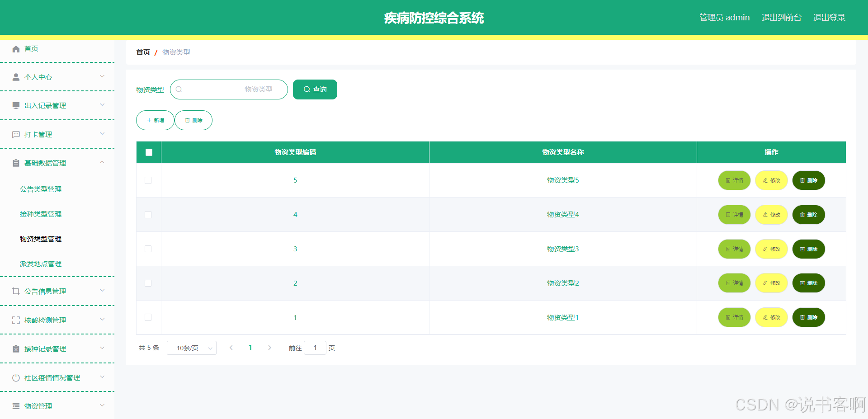This screenshot has width=868, height=419.
Task: Click the magnifier icon inside the search field
Action: (x=179, y=89)
